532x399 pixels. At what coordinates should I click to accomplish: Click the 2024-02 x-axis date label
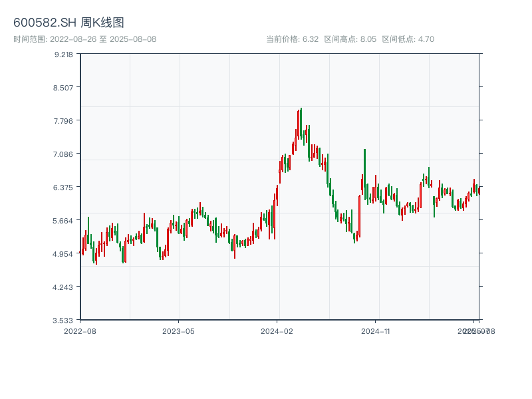coord(277,331)
